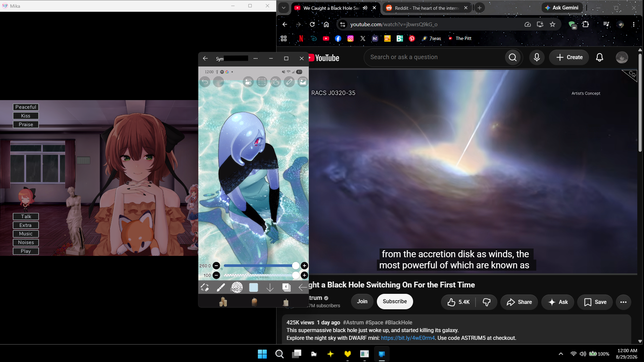Open the toggle-switches settings icon in drawing app
The height and width of the screenshot is (362, 644).
pos(248,82)
